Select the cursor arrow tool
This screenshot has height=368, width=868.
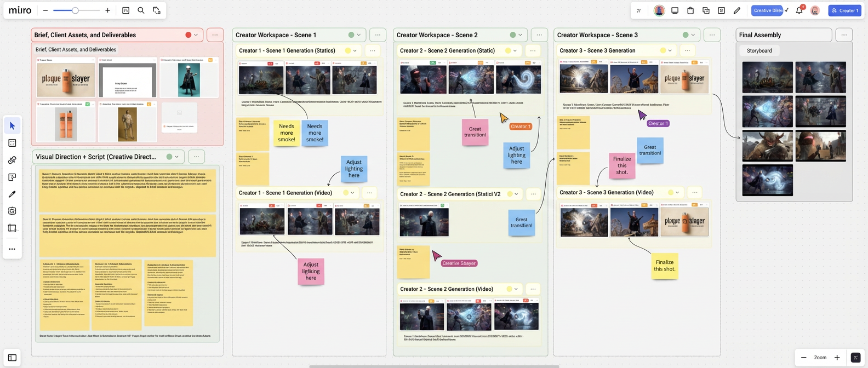(12, 126)
